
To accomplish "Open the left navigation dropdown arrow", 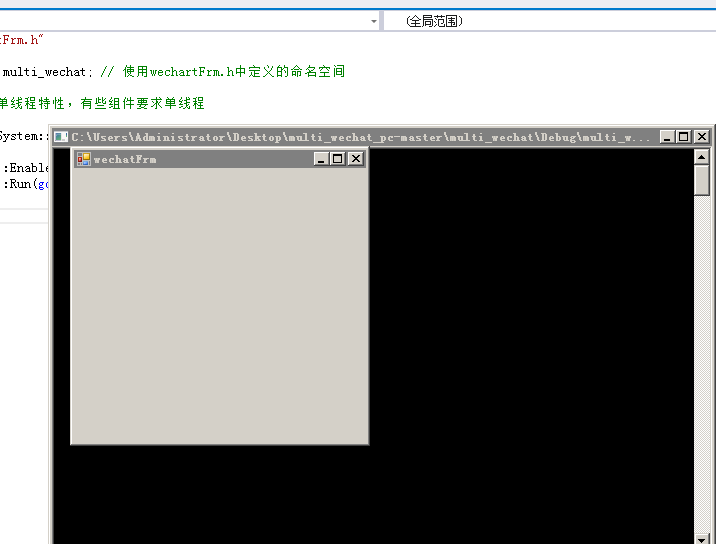I will click(374, 21).
